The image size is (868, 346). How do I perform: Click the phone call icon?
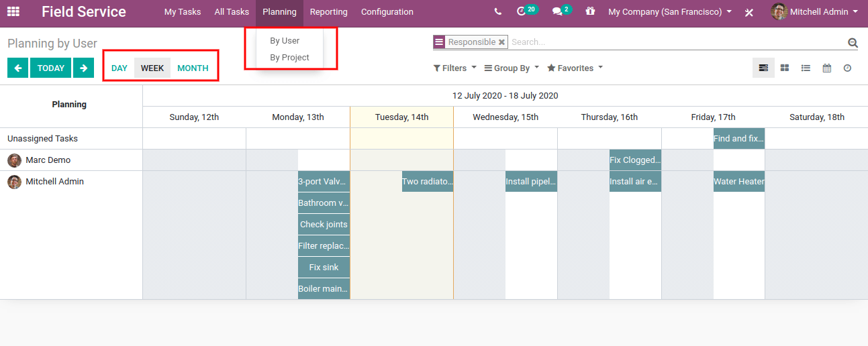[x=497, y=12]
